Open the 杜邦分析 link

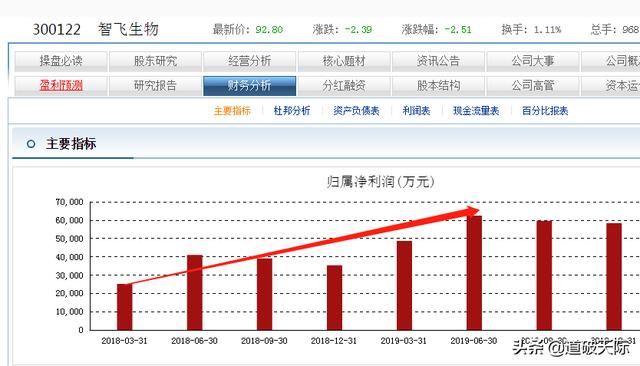pos(292,111)
